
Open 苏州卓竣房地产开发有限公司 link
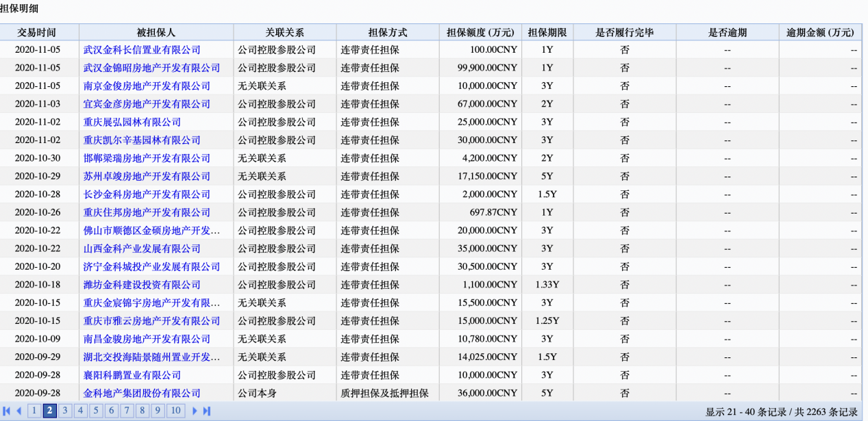pyautogui.click(x=147, y=176)
